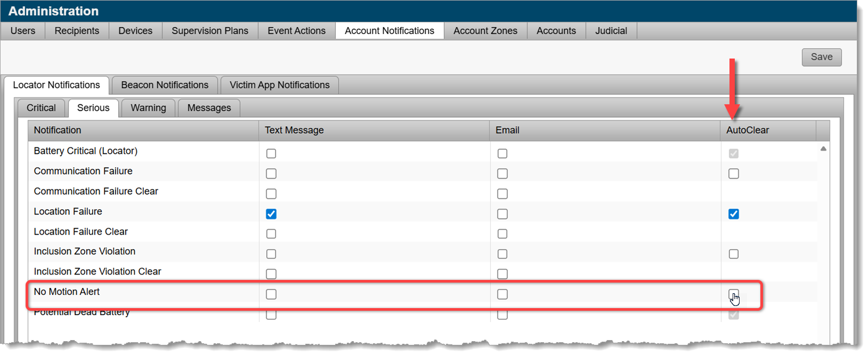Switch to Beacon Notifications tab
The height and width of the screenshot is (356, 868).
[x=165, y=85]
